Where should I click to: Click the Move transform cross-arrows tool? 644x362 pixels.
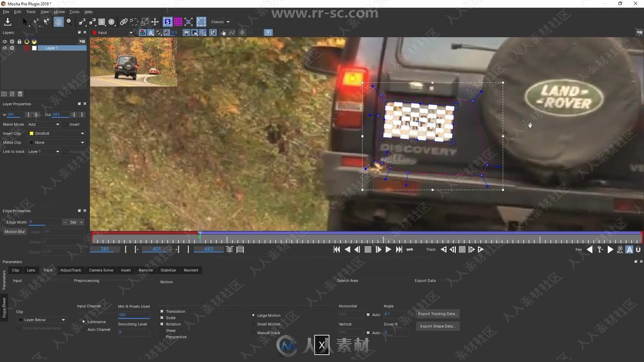click(155, 22)
